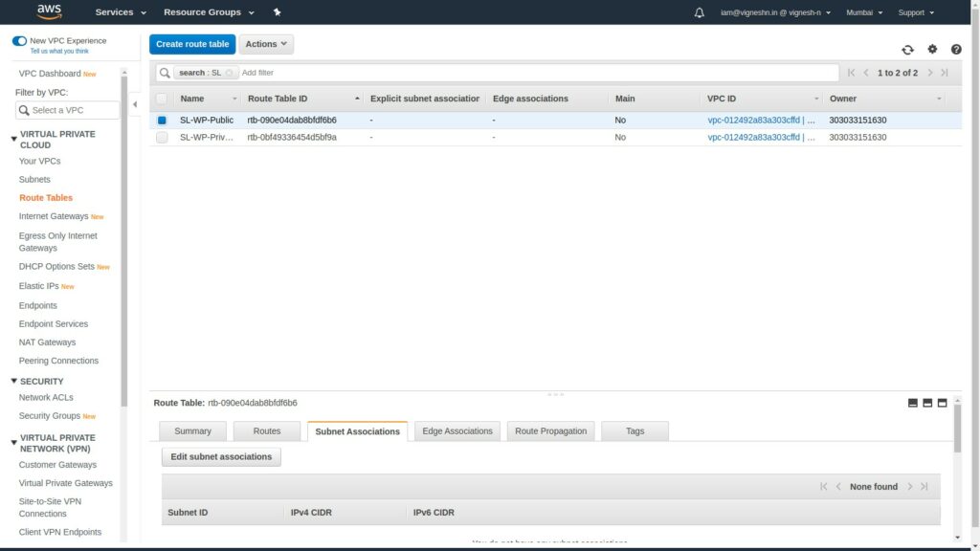Open VPC ID column filter arrow

[815, 99]
